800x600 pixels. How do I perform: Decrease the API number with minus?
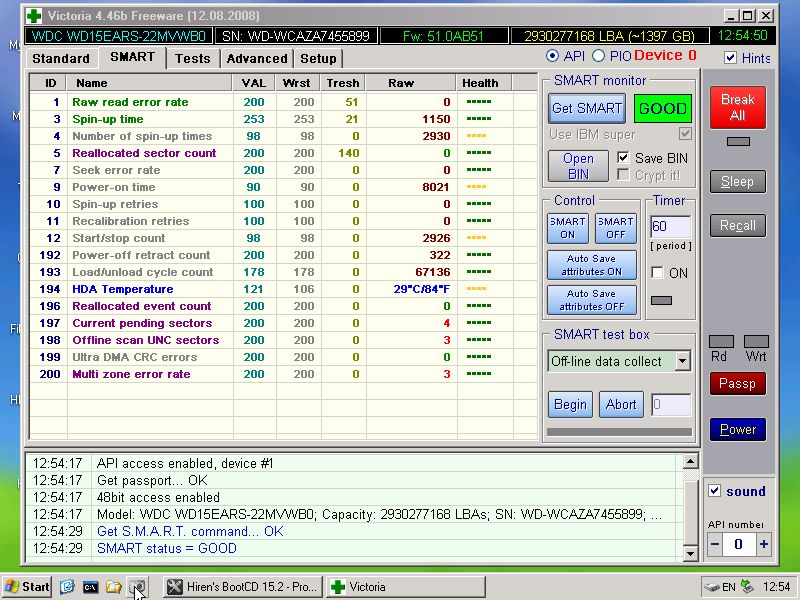pos(715,544)
